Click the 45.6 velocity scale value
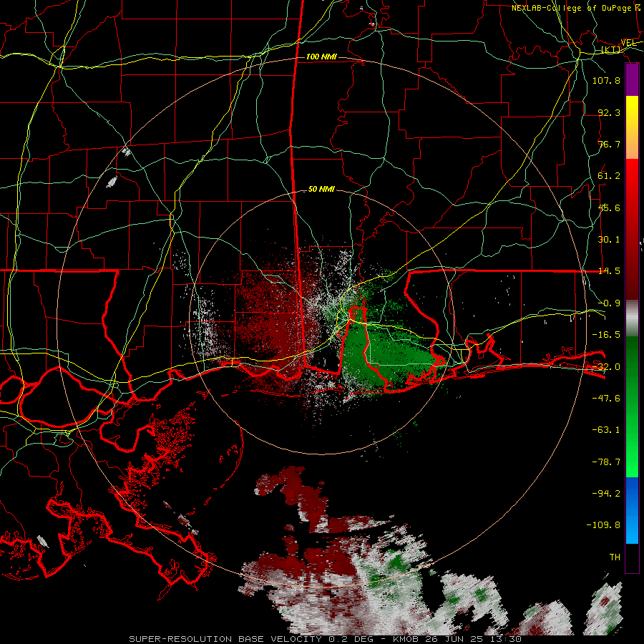Viewport: 644px width, 644px height. click(609, 208)
